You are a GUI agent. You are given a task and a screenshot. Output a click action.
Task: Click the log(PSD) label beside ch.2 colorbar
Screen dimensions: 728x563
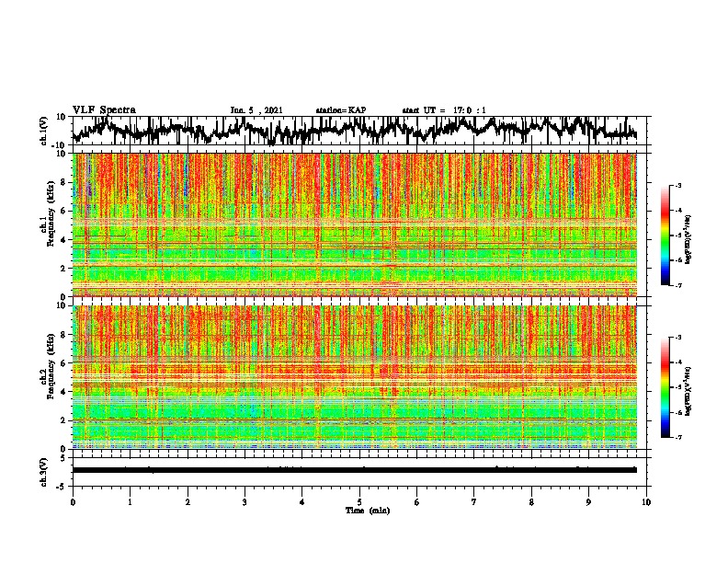click(x=688, y=391)
